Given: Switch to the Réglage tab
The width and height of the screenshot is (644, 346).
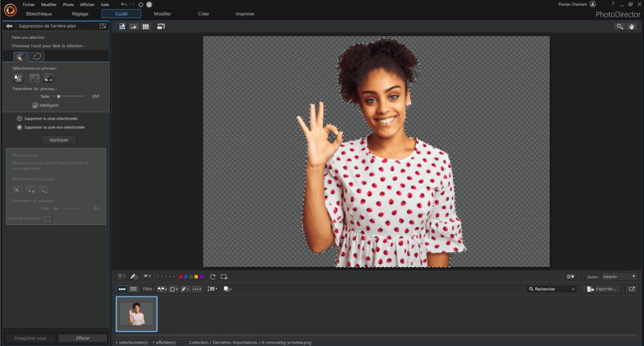Looking at the screenshot, I should tap(80, 14).
